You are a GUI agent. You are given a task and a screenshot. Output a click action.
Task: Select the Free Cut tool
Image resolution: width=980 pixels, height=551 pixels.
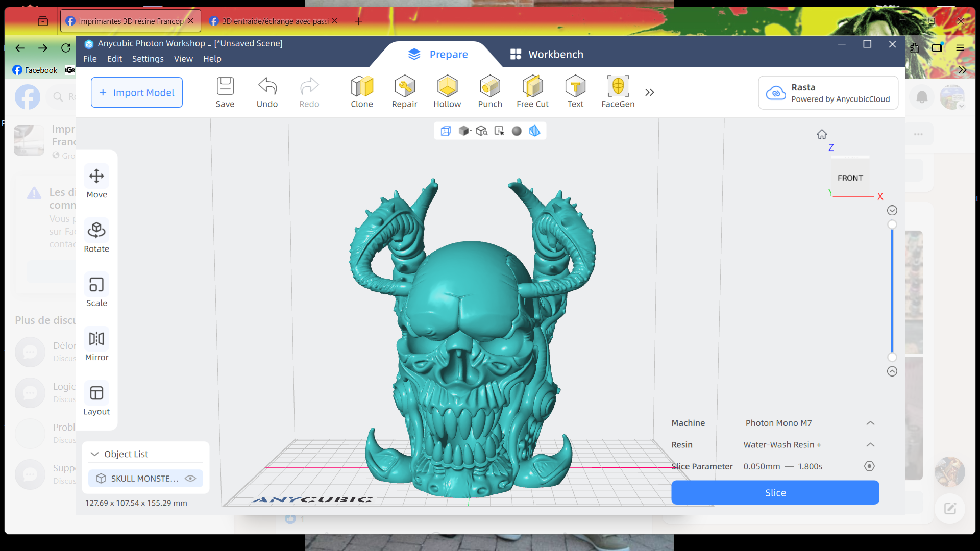click(532, 92)
